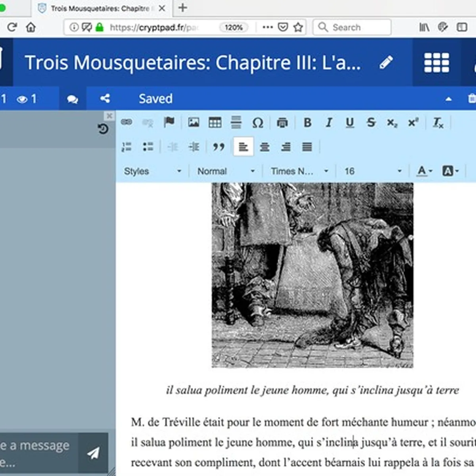The height and width of the screenshot is (476, 476).
Task: Toggle subscript formatting
Action: (x=392, y=123)
